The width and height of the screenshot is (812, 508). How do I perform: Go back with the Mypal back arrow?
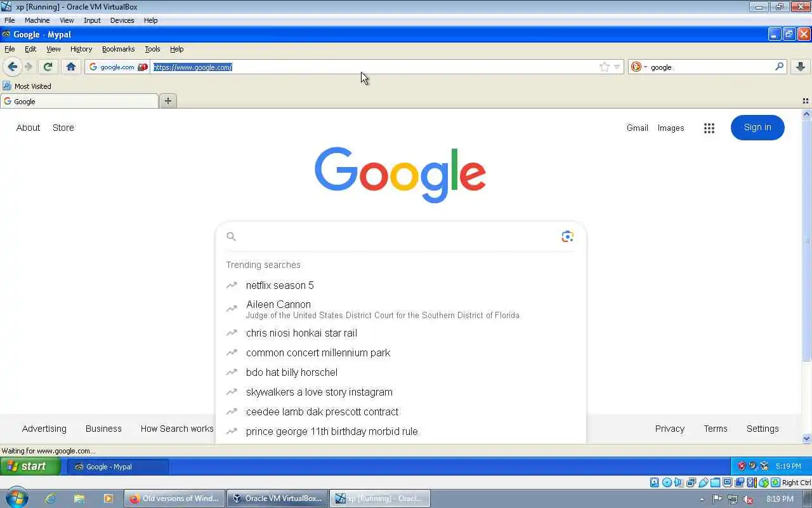tap(12, 67)
